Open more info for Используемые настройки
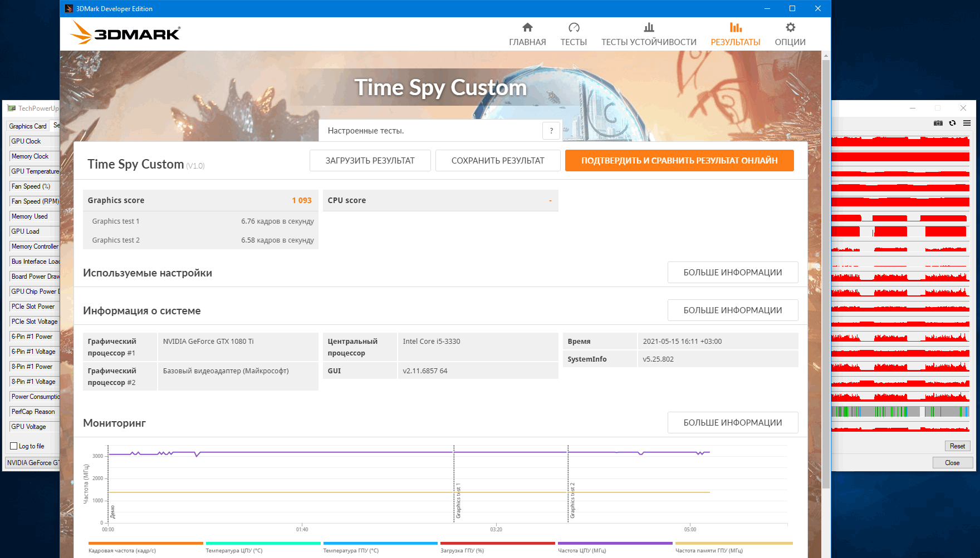Viewport: 980px width, 558px height. point(733,273)
